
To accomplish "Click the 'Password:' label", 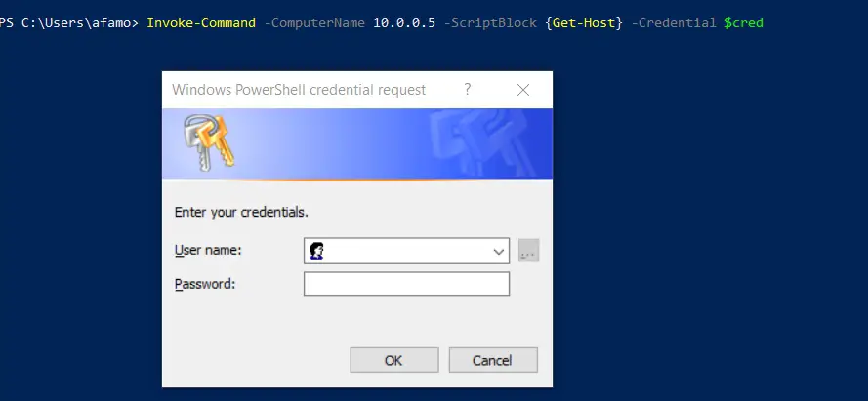I will click(205, 284).
